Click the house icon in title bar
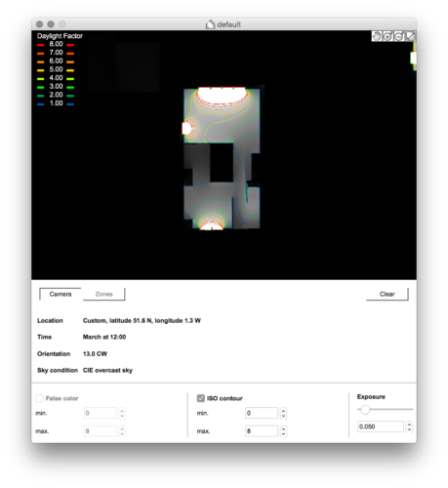The width and height of the screenshot is (448, 488). 210,24
